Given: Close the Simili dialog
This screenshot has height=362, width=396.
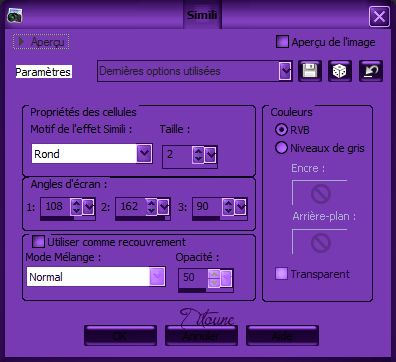Looking at the screenshot, I should click(379, 16).
